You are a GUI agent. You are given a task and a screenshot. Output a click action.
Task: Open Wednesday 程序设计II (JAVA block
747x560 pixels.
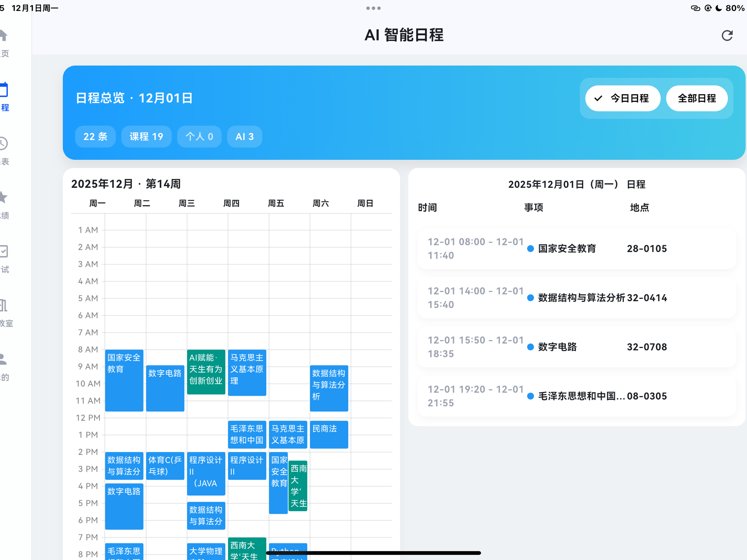click(x=206, y=474)
